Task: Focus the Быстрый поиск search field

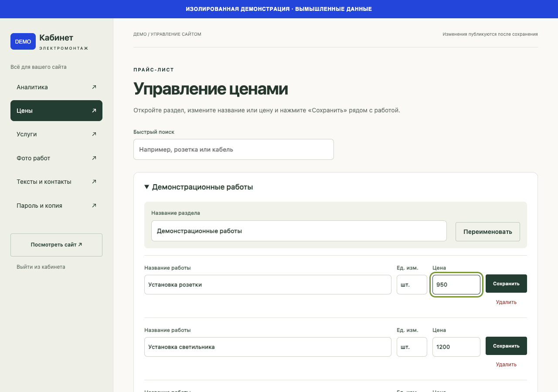Action: (x=234, y=149)
